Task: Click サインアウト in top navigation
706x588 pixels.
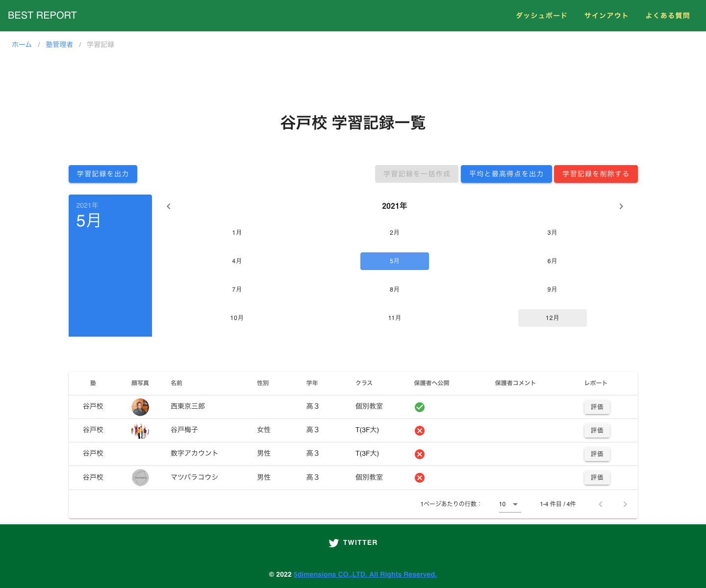Action: [x=606, y=16]
